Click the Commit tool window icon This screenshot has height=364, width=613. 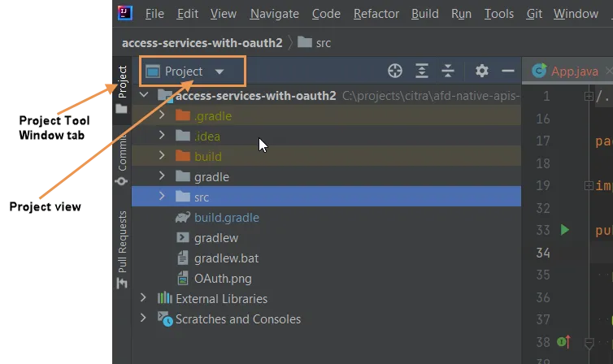(x=121, y=181)
